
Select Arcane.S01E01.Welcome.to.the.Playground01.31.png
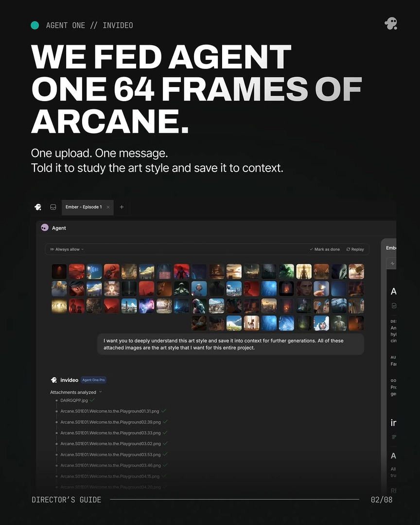click(109, 411)
